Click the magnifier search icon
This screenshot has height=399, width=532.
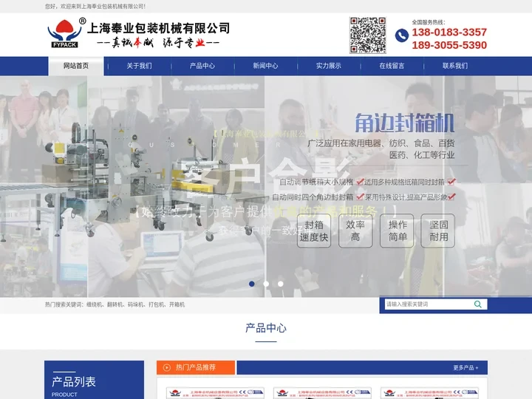(x=478, y=304)
